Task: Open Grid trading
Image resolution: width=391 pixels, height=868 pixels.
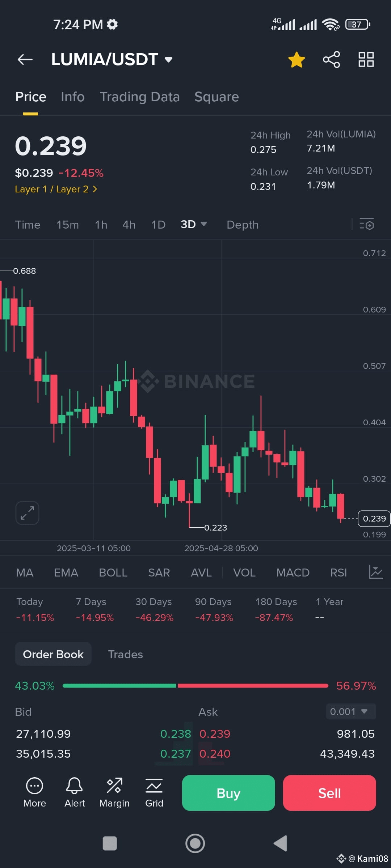Action: (x=154, y=792)
